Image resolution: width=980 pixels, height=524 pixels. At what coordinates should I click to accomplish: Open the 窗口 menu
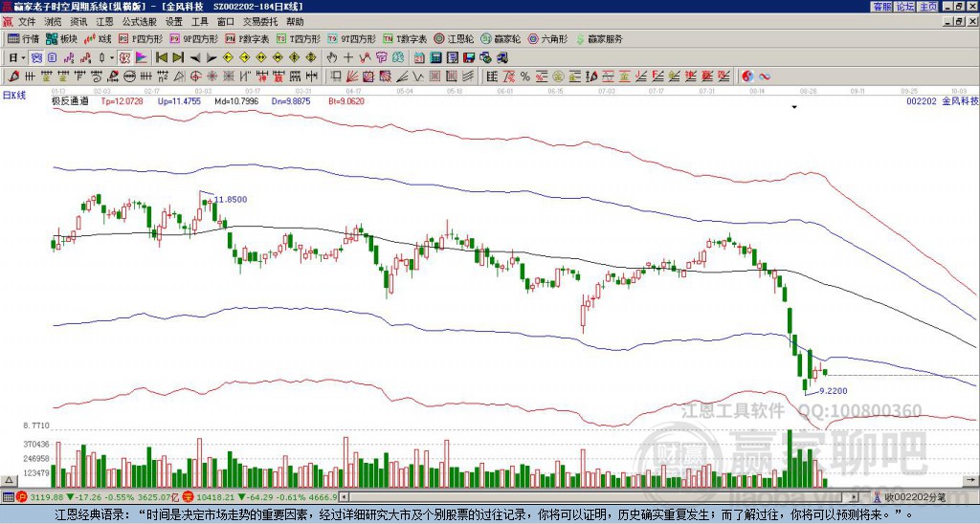click(226, 22)
